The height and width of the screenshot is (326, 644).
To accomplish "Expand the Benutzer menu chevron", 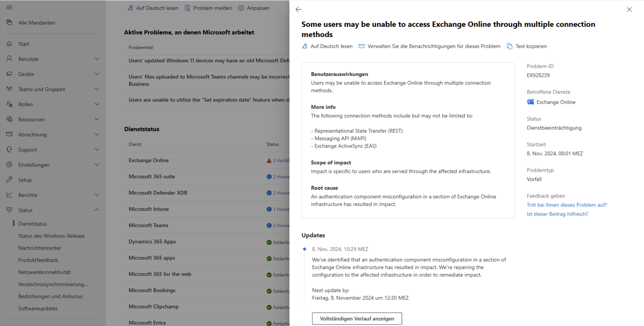I will pyautogui.click(x=97, y=59).
